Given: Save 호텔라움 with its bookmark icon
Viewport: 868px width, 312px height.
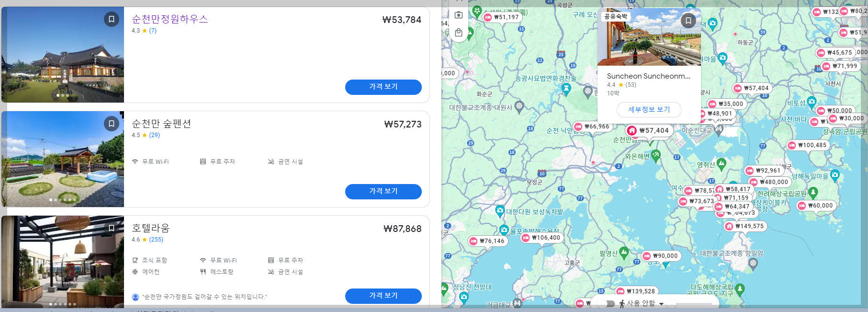Looking at the screenshot, I should tap(112, 228).
